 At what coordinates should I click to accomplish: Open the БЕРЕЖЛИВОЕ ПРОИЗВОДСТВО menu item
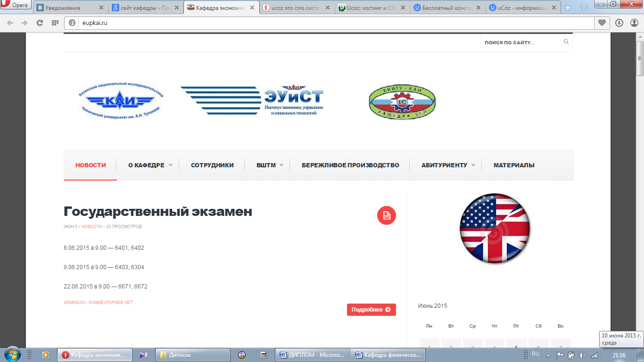350,165
